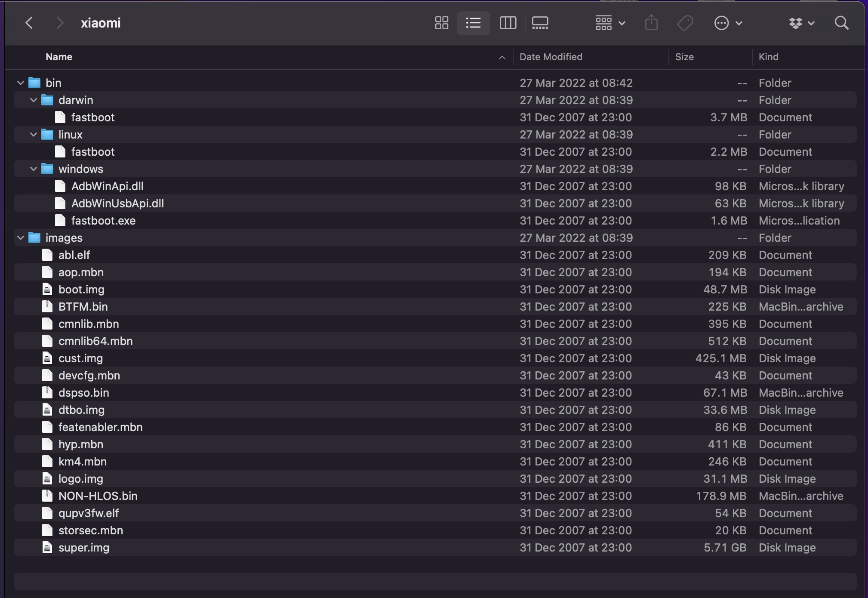
Task: Select AdbWinApi.dll file
Action: [x=435, y=186]
